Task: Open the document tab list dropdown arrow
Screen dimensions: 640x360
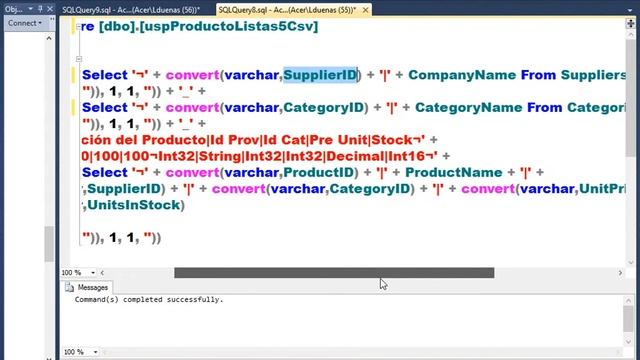Action: coord(630,10)
